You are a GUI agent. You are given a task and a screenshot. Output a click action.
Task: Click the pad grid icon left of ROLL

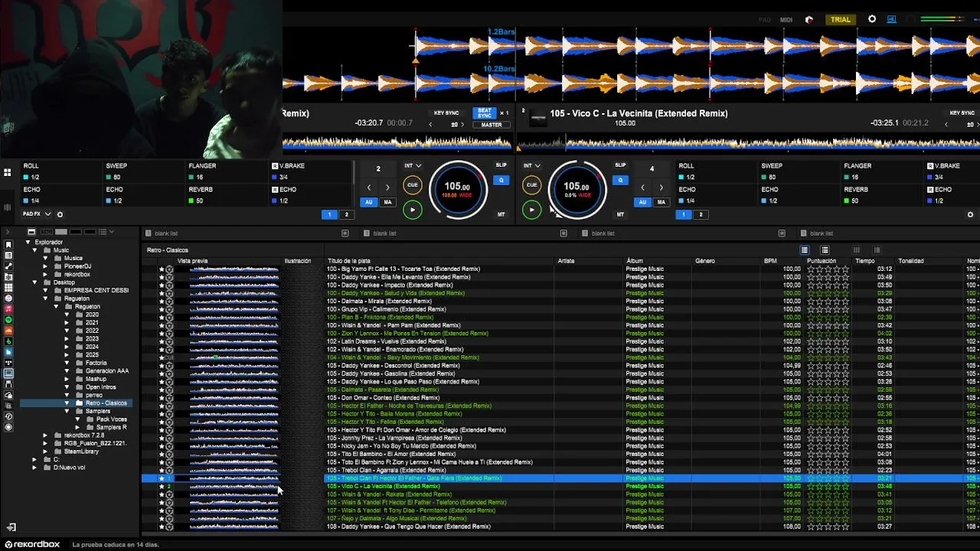tap(7, 172)
